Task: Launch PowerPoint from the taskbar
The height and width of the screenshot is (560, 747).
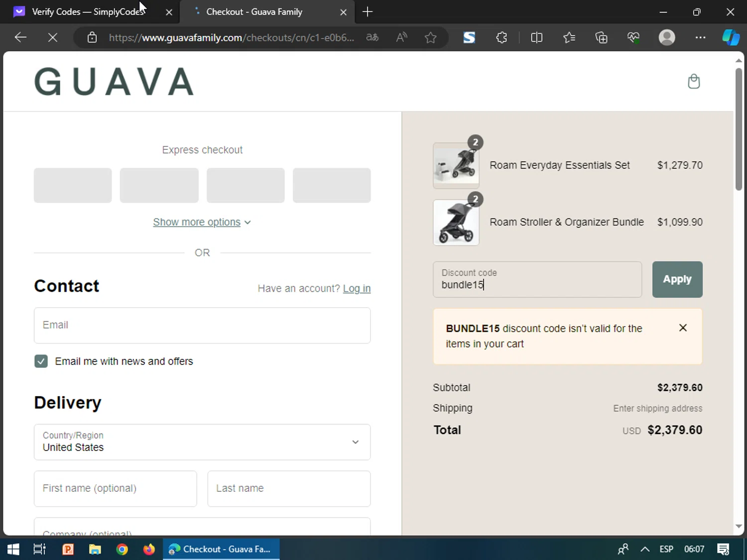Action: pos(68,549)
